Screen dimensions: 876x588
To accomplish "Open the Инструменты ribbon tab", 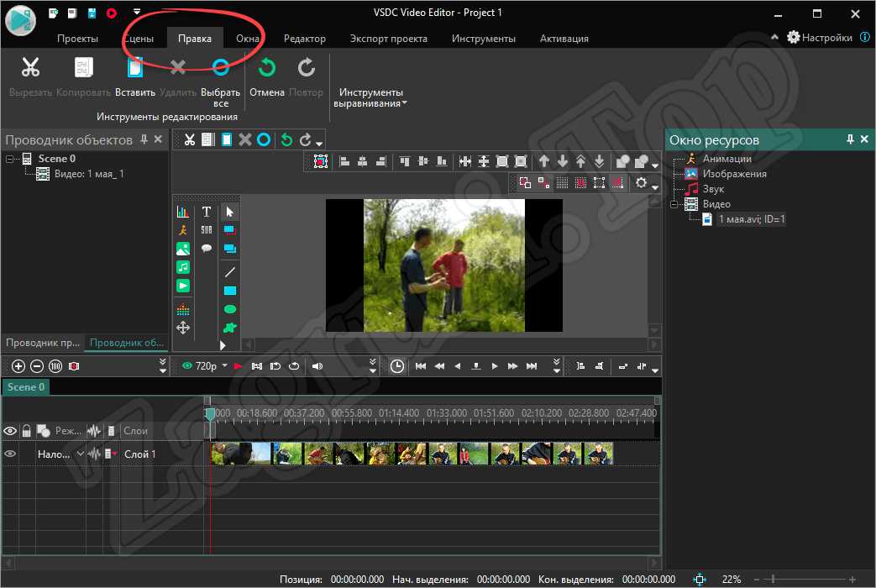I will pyautogui.click(x=483, y=39).
